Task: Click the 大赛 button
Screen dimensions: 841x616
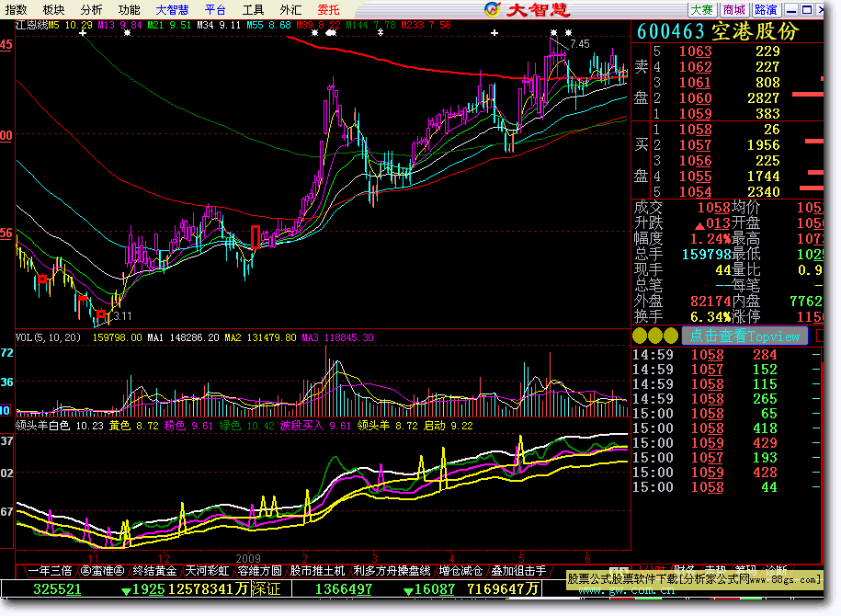Action: [702, 10]
